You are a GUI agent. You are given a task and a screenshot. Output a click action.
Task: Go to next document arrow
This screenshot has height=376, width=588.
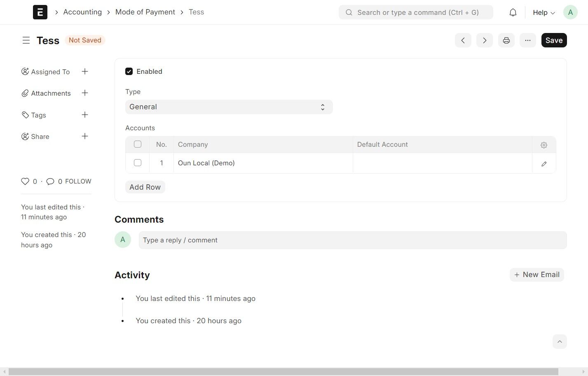pyautogui.click(x=484, y=40)
